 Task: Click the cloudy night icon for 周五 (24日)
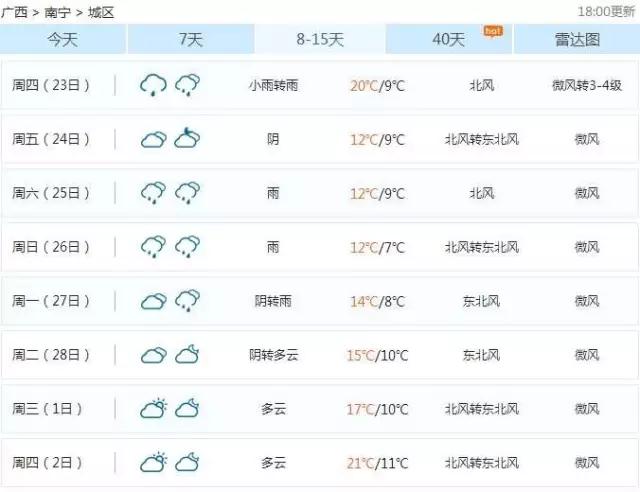point(187,139)
